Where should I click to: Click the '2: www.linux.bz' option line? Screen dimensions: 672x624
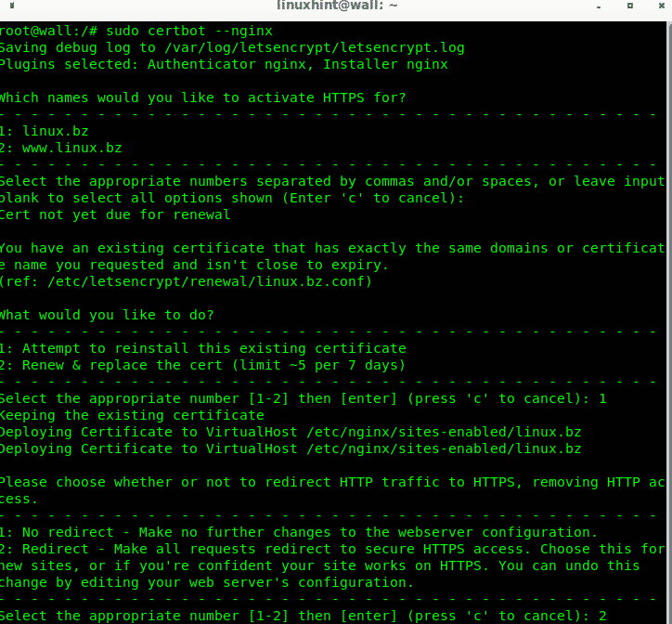click(x=61, y=148)
